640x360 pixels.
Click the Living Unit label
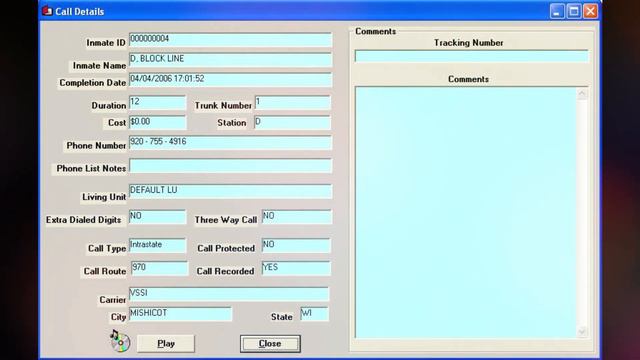click(x=104, y=197)
